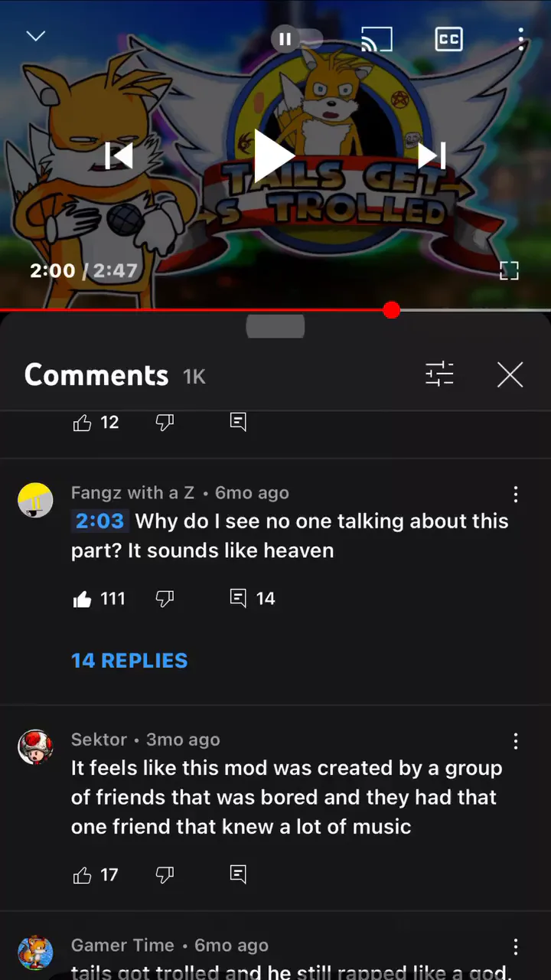551x980 pixels.
Task: Toggle like on Fangz with a Z comment
Action: (x=82, y=599)
